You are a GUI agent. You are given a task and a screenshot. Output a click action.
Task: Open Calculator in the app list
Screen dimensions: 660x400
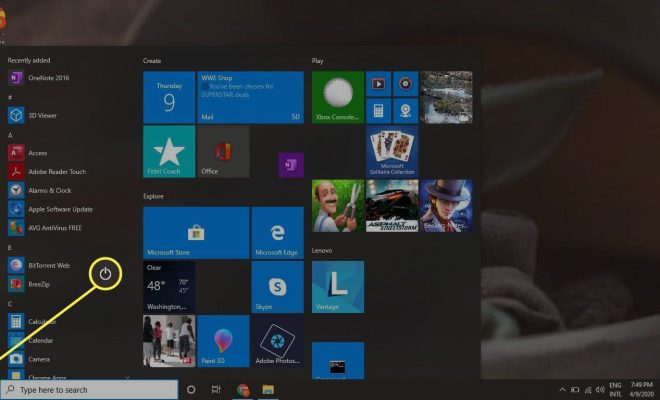[x=63, y=322]
